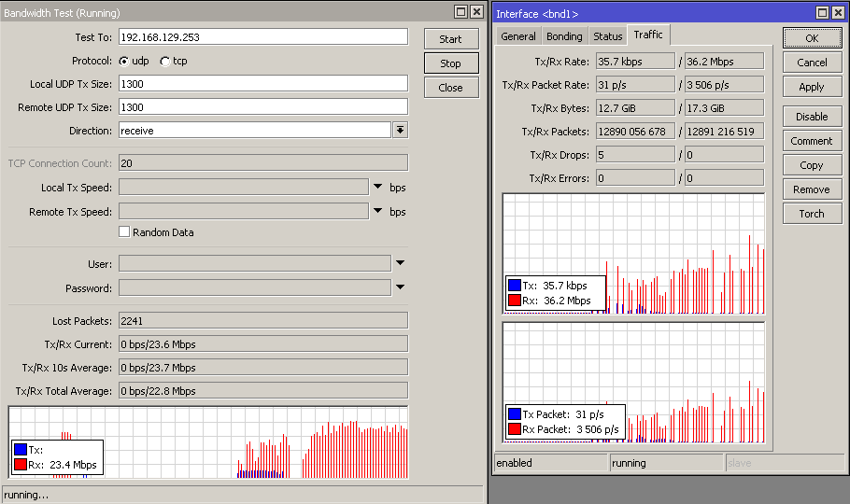Click the Local UDP Tx Size field

click(262, 83)
